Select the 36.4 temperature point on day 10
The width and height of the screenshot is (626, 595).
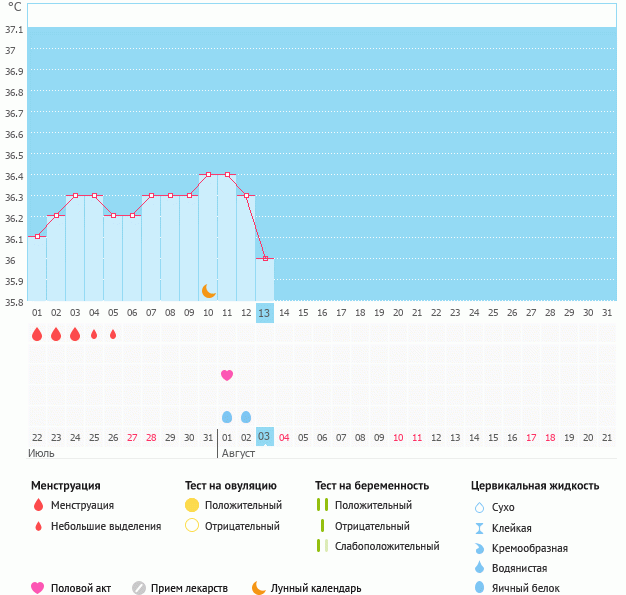208,175
